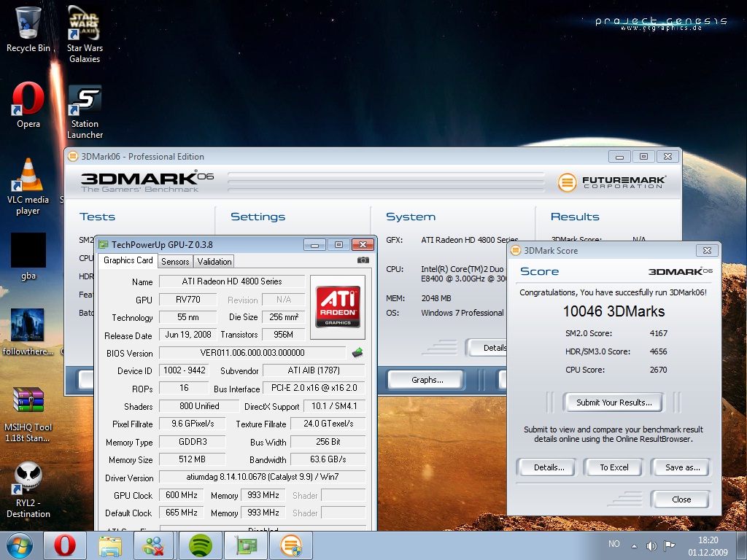The width and height of the screenshot is (747, 560).
Task: Click the Settings heading in 3DMark06
Action: coord(258,217)
